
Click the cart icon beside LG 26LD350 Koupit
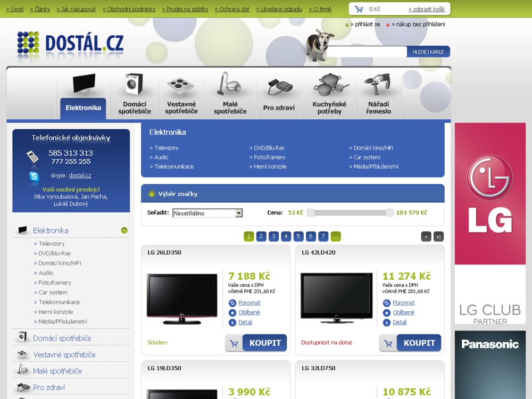234,343
